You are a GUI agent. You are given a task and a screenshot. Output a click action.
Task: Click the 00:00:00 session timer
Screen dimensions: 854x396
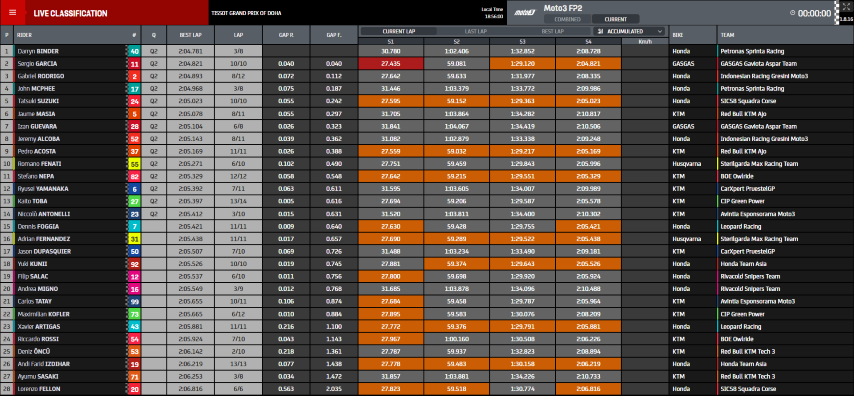click(x=814, y=14)
